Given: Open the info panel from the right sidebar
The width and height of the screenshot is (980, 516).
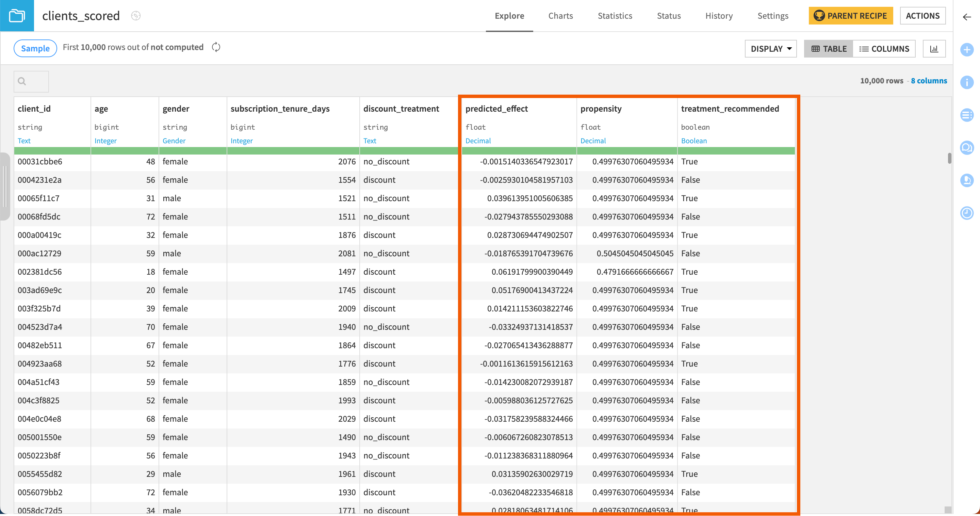Looking at the screenshot, I should (967, 83).
